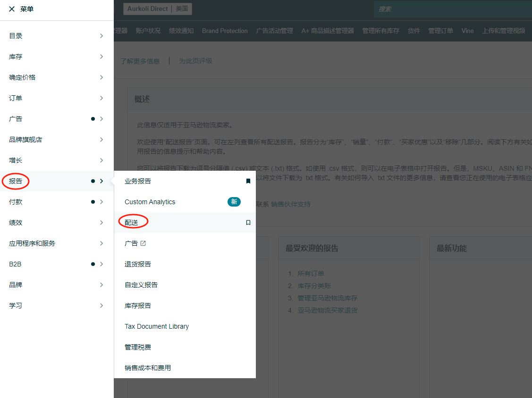Click the 销售伙伴支持 link
The image size is (532, 398).
(x=291, y=204)
